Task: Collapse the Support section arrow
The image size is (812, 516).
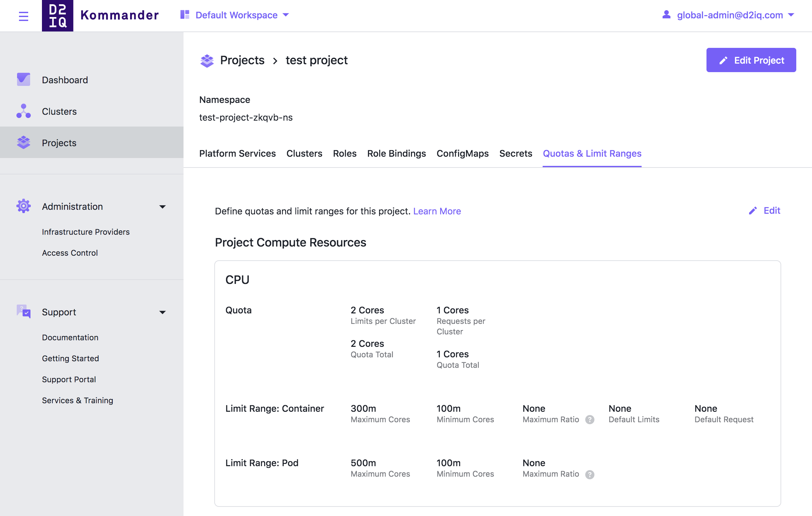Action: point(163,312)
